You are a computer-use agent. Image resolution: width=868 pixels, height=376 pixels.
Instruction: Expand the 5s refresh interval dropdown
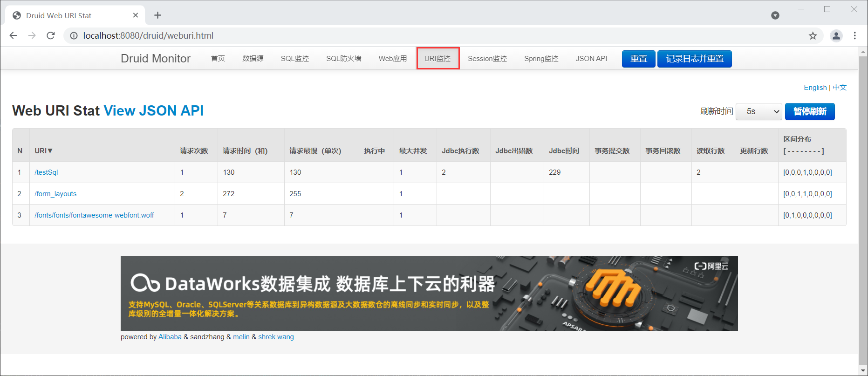[x=759, y=111]
